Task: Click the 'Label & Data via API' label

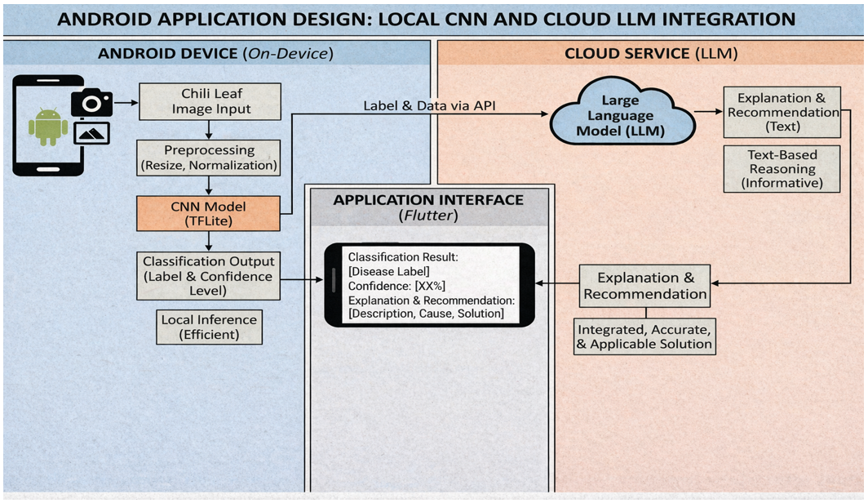Action: 429,105
